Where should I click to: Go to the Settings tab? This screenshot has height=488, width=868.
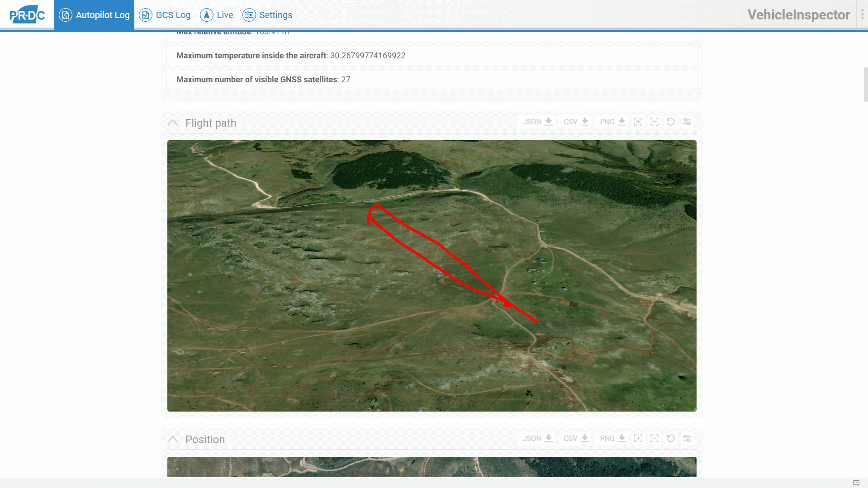[267, 15]
